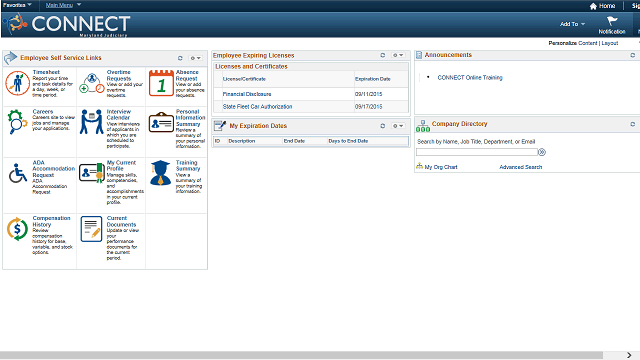Open the My Current Profile link
This screenshot has width=640, height=360.
(x=121, y=165)
